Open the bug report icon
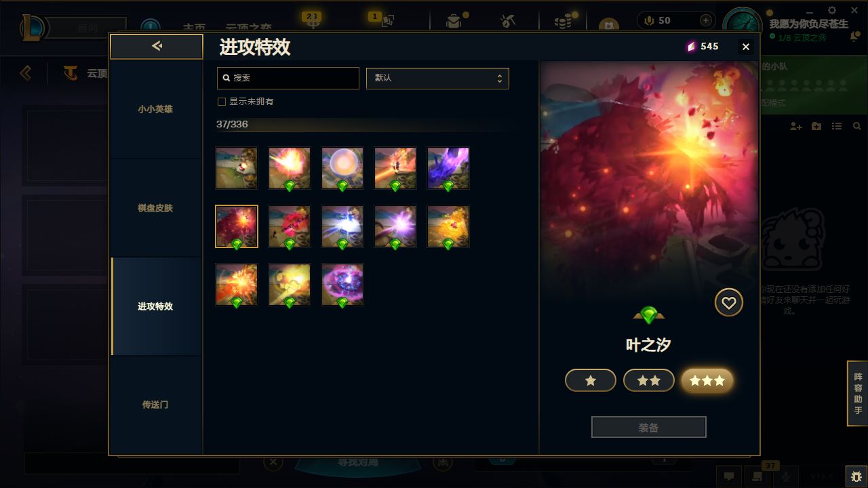This screenshot has width=868, height=488. (856, 476)
